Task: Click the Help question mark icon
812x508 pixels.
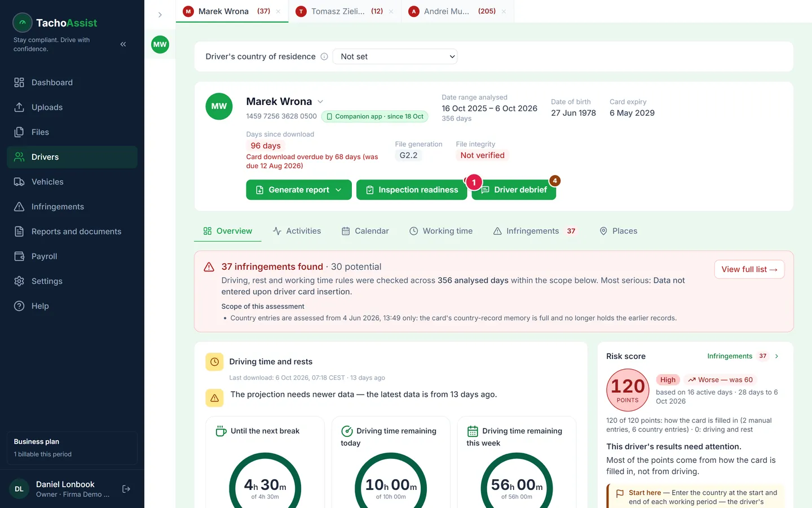Action: pos(19,306)
